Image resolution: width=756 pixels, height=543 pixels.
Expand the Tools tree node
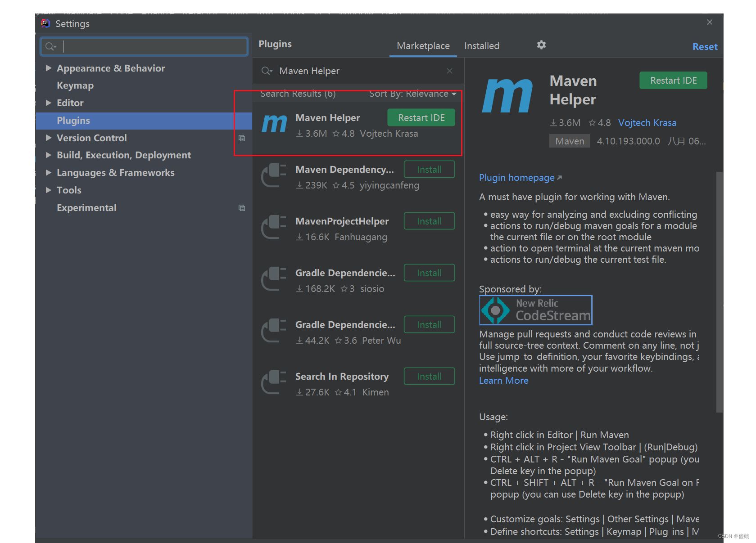tap(49, 190)
